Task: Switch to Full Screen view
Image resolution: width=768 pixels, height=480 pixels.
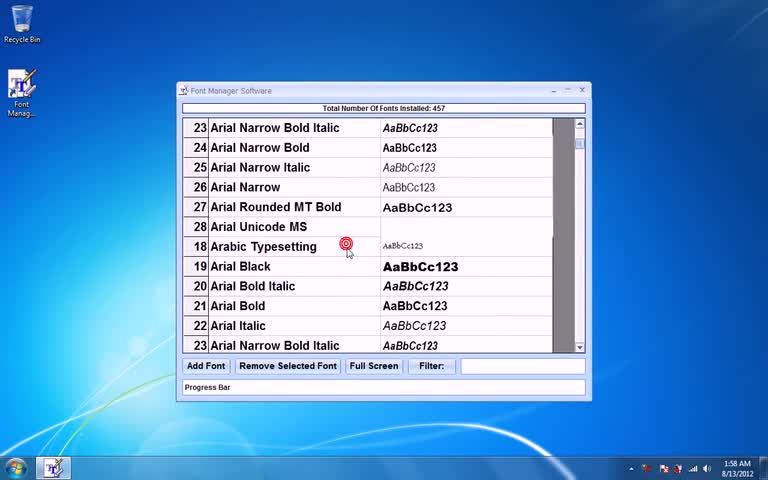Action: click(374, 366)
